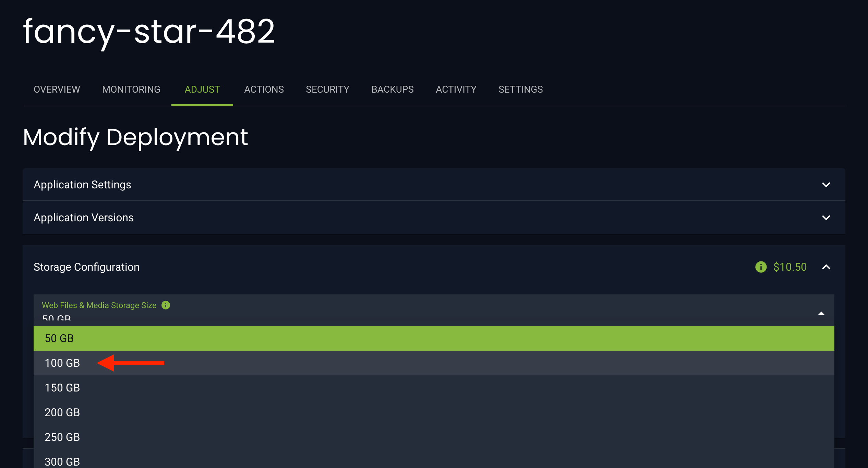
Task: Open the Overview tab
Action: coord(57,89)
